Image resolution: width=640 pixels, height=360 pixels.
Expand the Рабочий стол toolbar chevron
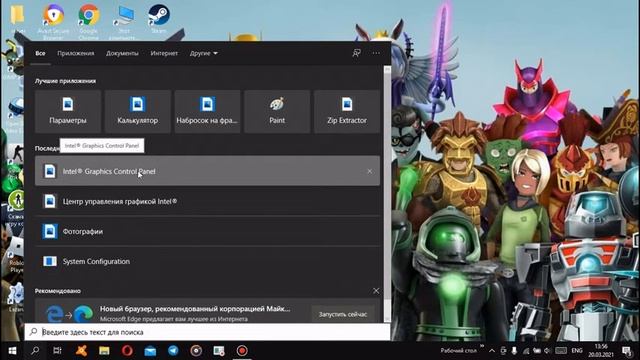click(x=482, y=346)
